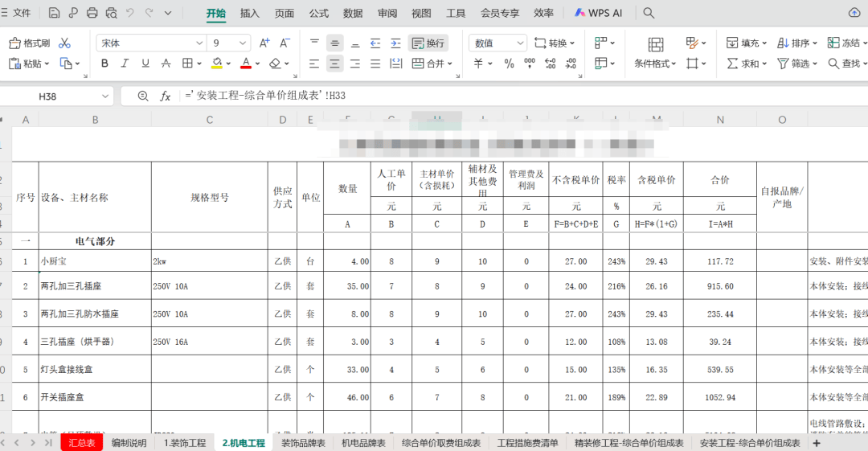868x451 pixels.
Task: Open the 条件格式 conditional formatting button
Action: point(655,53)
